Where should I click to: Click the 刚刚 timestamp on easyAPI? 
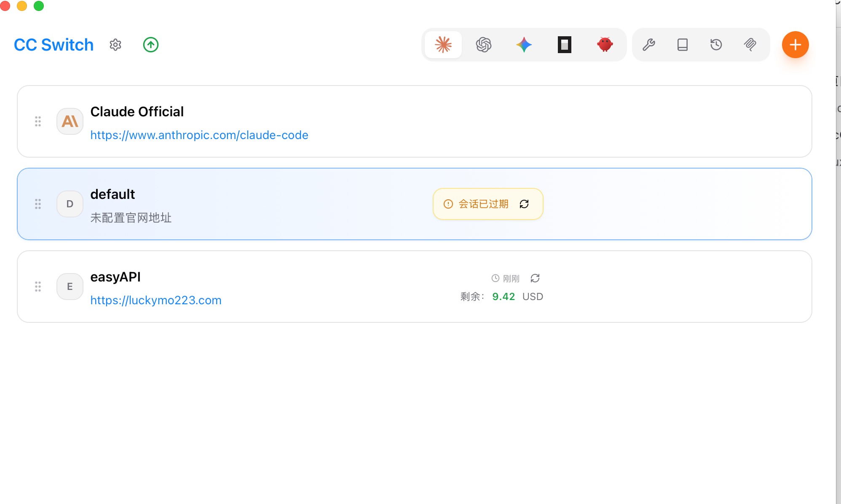click(511, 279)
